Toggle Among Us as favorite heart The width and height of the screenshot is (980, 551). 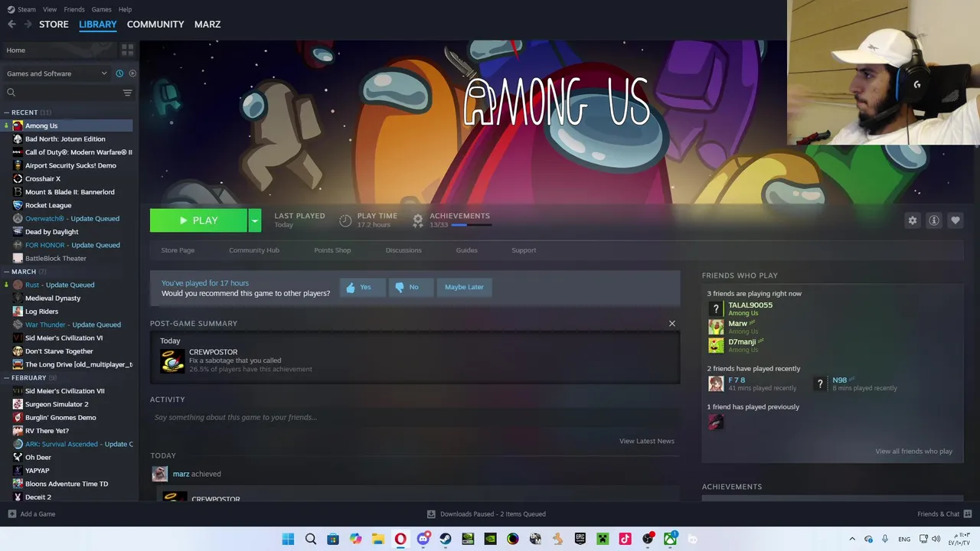pos(955,220)
